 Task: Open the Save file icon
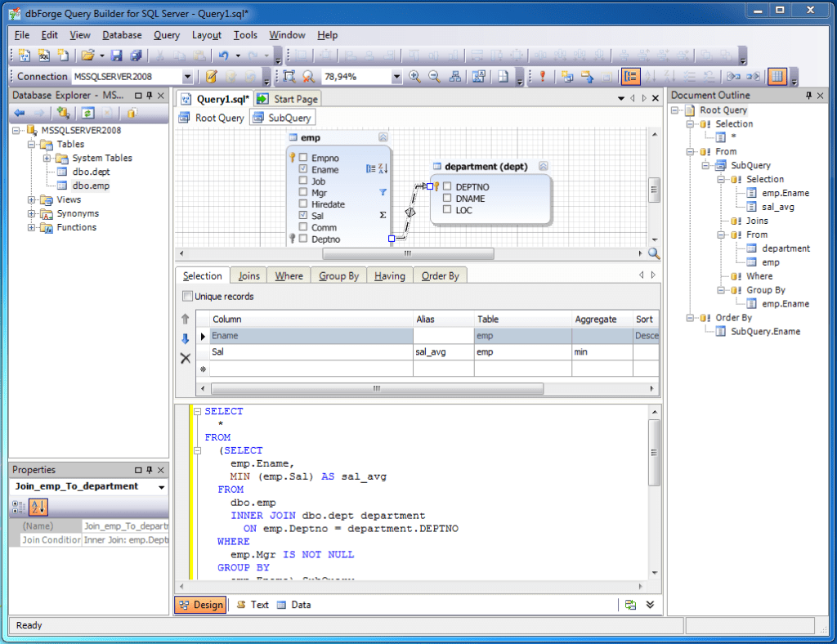click(x=118, y=55)
